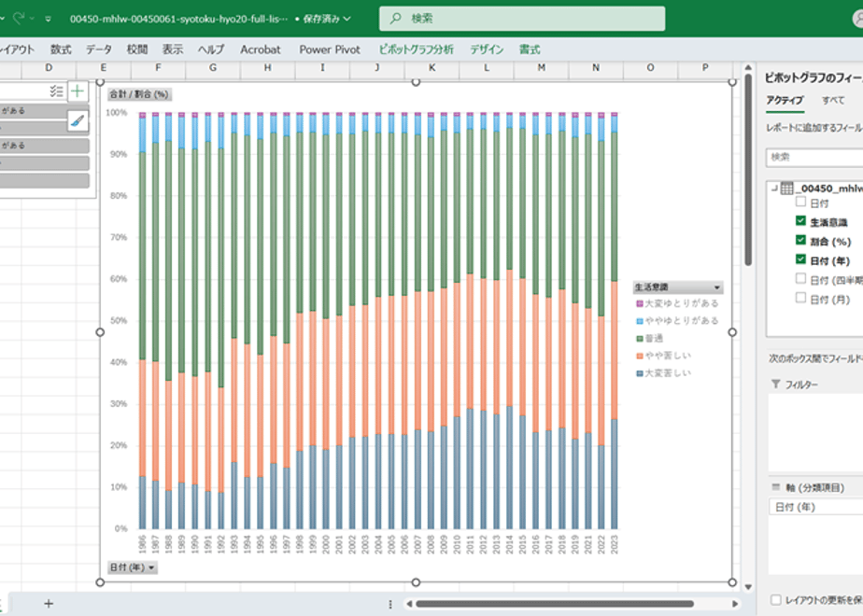Click the field list 検索 box

click(x=814, y=158)
